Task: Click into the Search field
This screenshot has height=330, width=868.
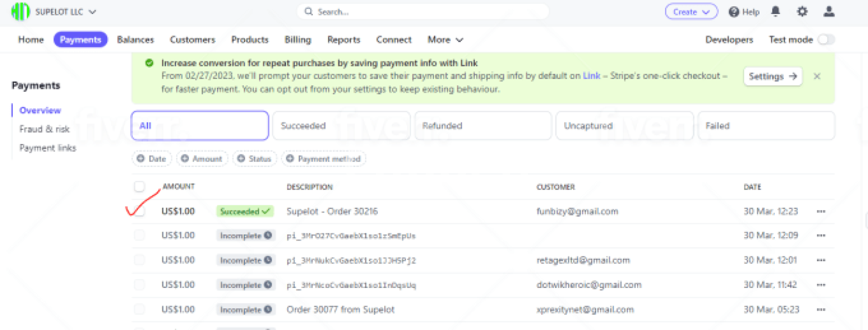Action: coord(423,12)
